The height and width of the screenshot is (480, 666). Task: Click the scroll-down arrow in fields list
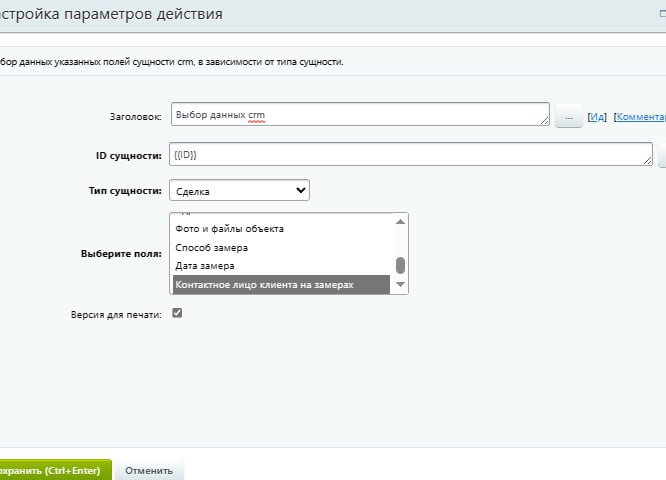click(x=401, y=285)
